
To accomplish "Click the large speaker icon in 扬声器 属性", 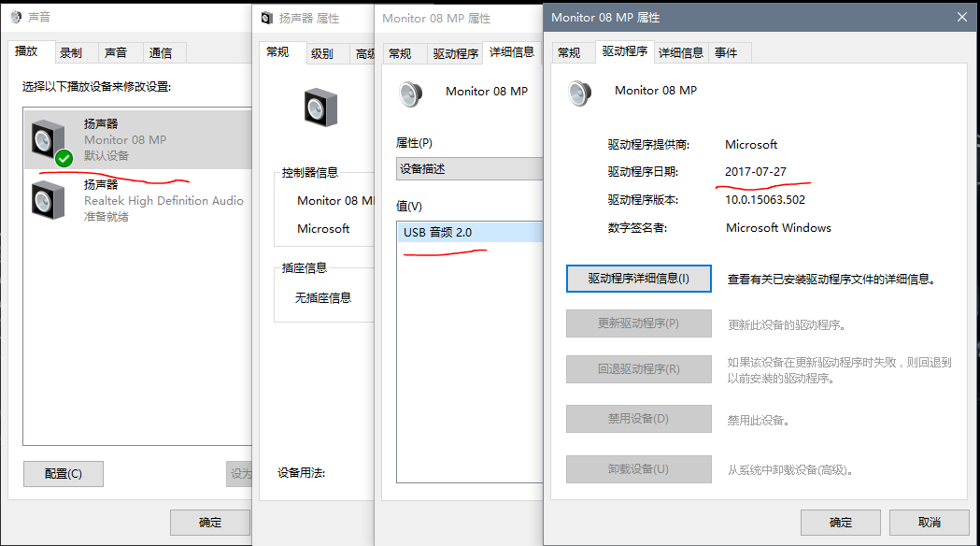I will (x=320, y=107).
